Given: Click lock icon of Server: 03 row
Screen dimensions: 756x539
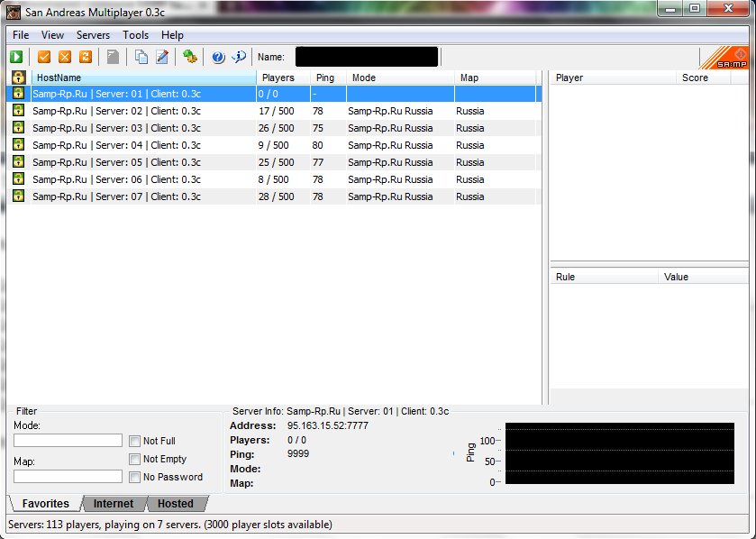Looking at the screenshot, I should [x=18, y=128].
